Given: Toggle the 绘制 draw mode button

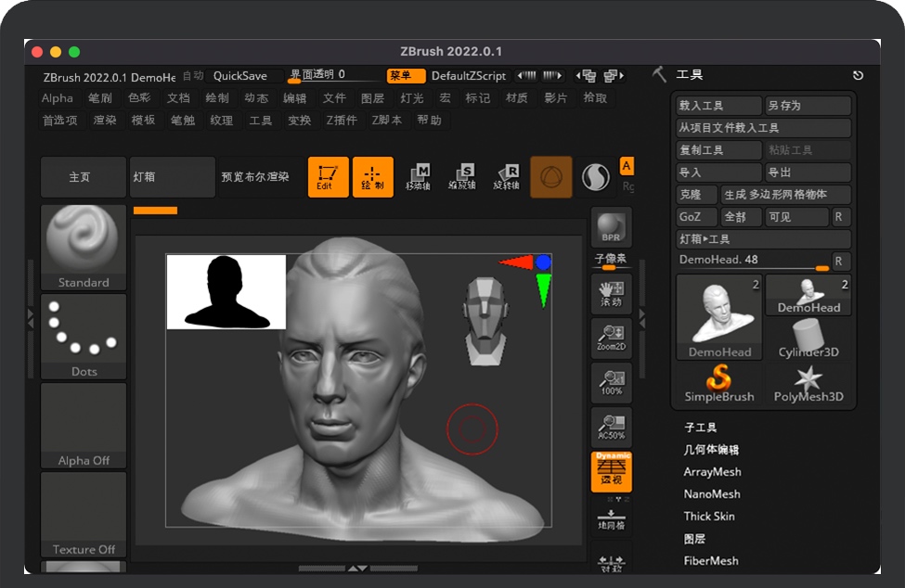Looking at the screenshot, I should point(372,176).
